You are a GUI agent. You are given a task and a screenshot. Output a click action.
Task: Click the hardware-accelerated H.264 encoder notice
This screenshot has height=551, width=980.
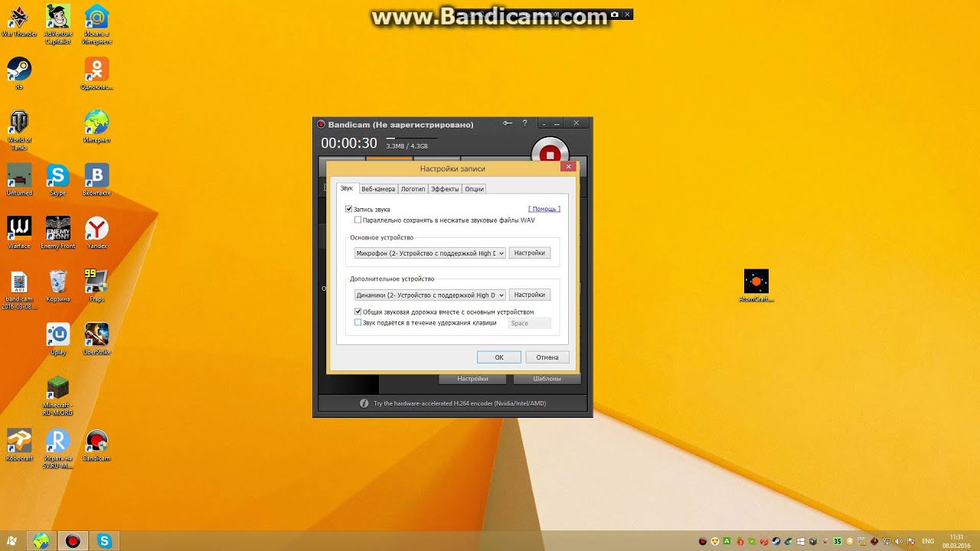coord(459,403)
